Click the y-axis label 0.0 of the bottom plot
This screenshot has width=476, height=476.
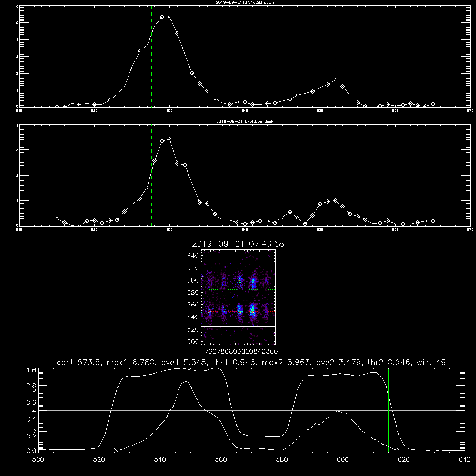coord(31,451)
